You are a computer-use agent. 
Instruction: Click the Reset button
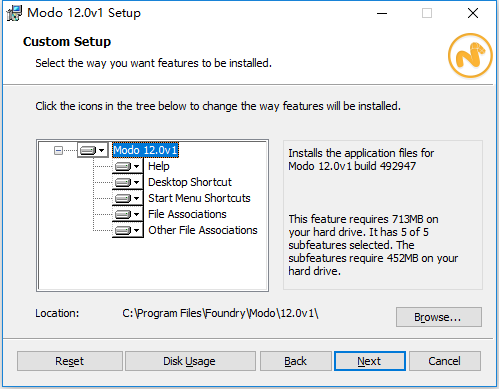pos(70,361)
